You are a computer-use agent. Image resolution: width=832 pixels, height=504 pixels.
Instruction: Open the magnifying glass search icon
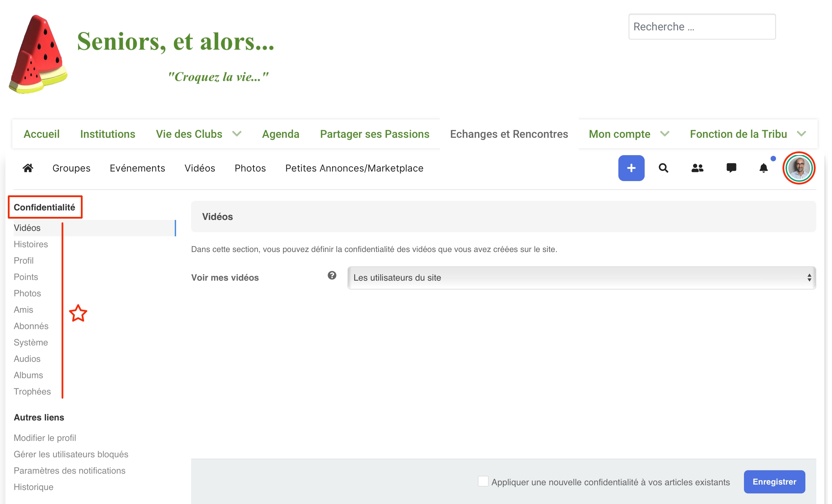pyautogui.click(x=663, y=168)
